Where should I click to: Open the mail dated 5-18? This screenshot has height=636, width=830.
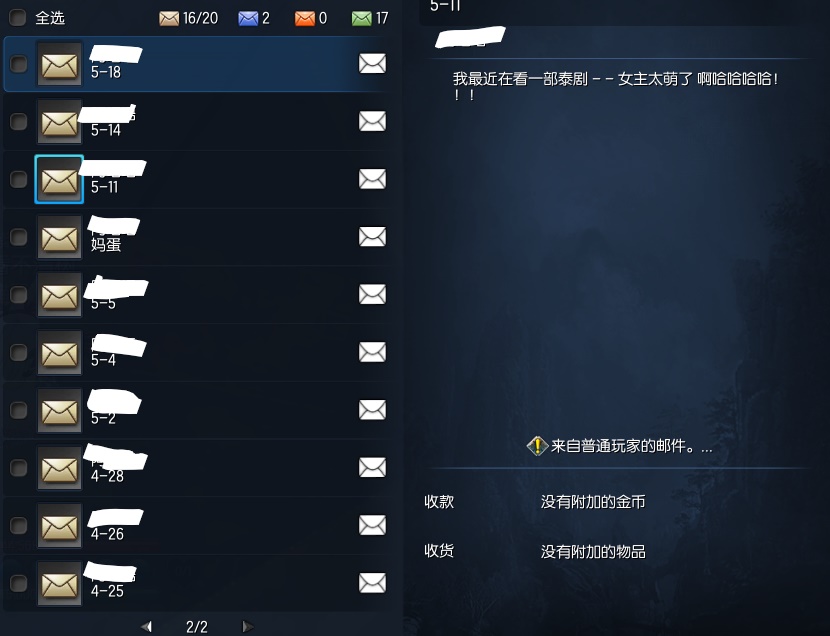[x=196, y=64]
